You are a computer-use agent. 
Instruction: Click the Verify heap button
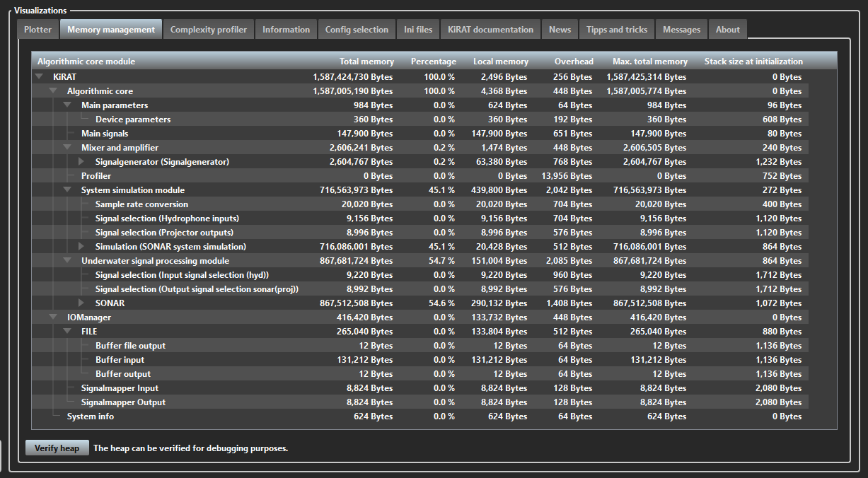[57, 448]
